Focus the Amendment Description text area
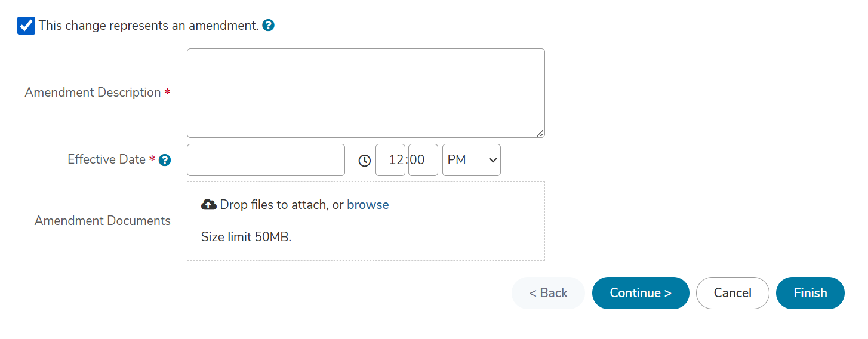 pyautogui.click(x=366, y=93)
